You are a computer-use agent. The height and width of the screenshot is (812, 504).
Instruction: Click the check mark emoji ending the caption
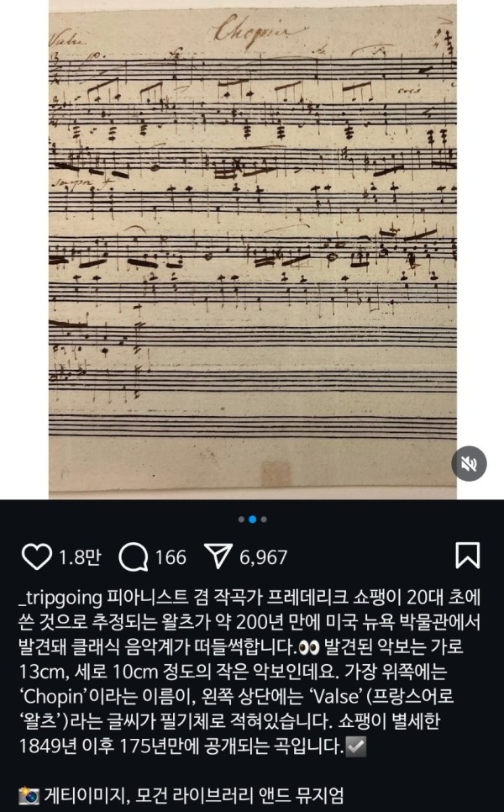tap(356, 746)
